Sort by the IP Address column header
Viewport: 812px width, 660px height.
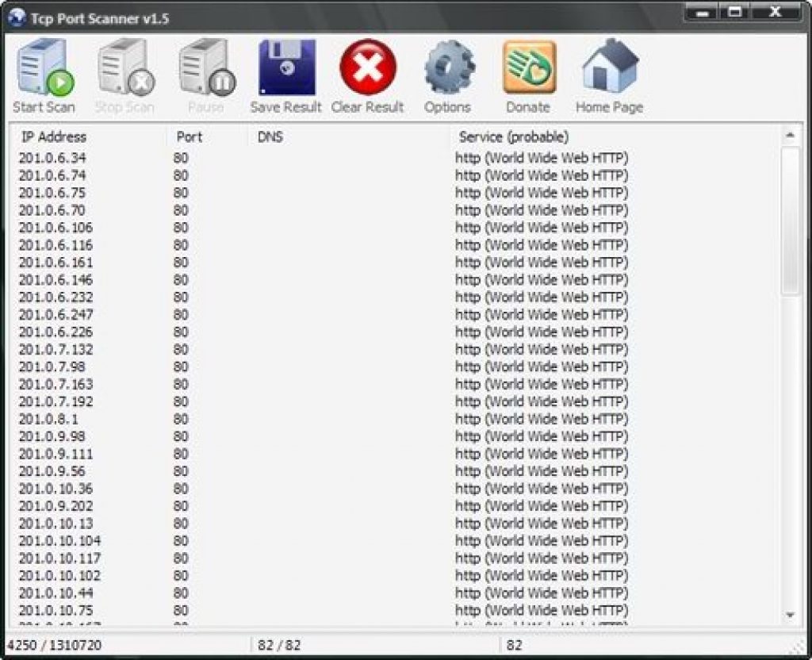[x=54, y=137]
